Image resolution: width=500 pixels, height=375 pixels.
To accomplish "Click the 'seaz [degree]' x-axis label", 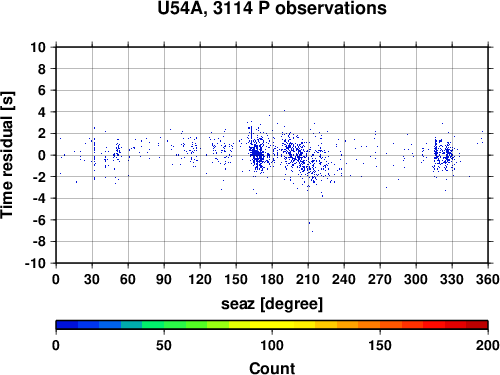I will point(272,304).
